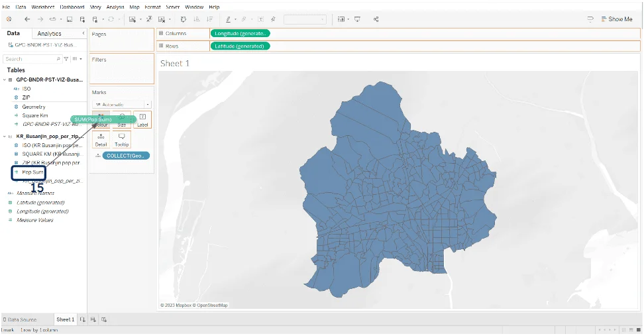Open the Tooltip card in Marks
The width and height of the screenshot is (644, 336).
[121, 139]
